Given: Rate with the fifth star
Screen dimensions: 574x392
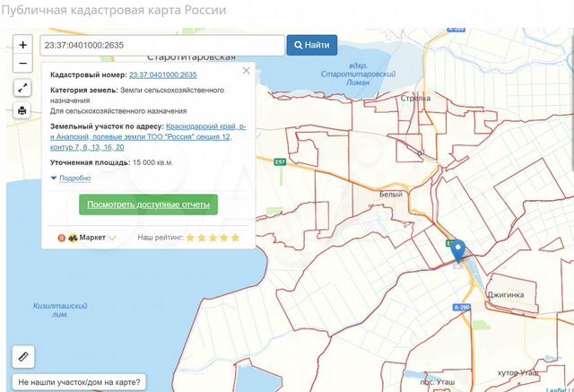Looking at the screenshot, I should pos(235,238).
